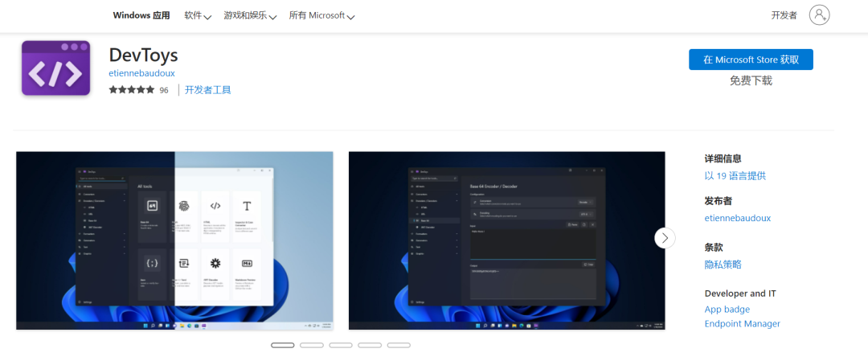Open the 所有 Microsoft dropdown
Image resolution: width=868 pixels, height=357 pixels.
click(x=321, y=15)
